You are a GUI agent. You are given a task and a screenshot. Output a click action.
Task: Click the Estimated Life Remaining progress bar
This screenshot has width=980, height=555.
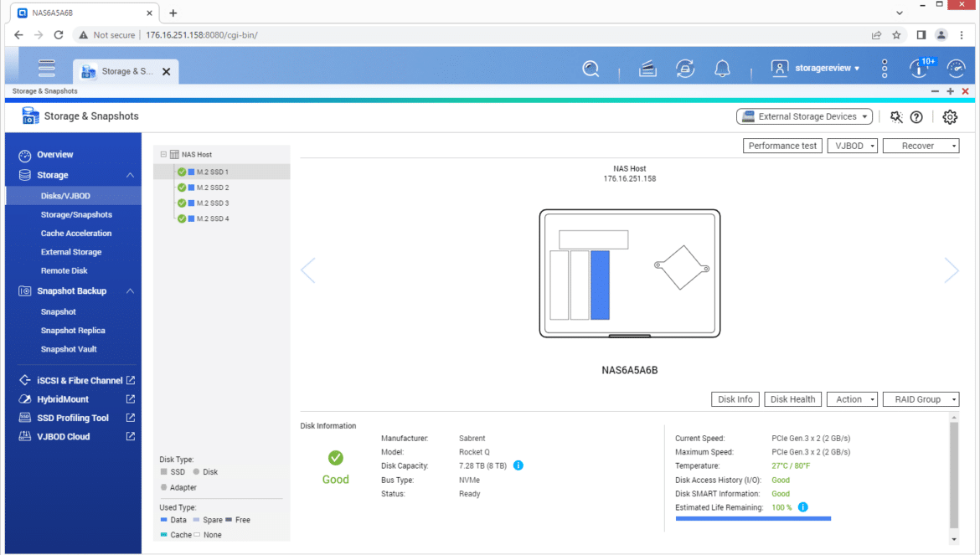[753, 518]
